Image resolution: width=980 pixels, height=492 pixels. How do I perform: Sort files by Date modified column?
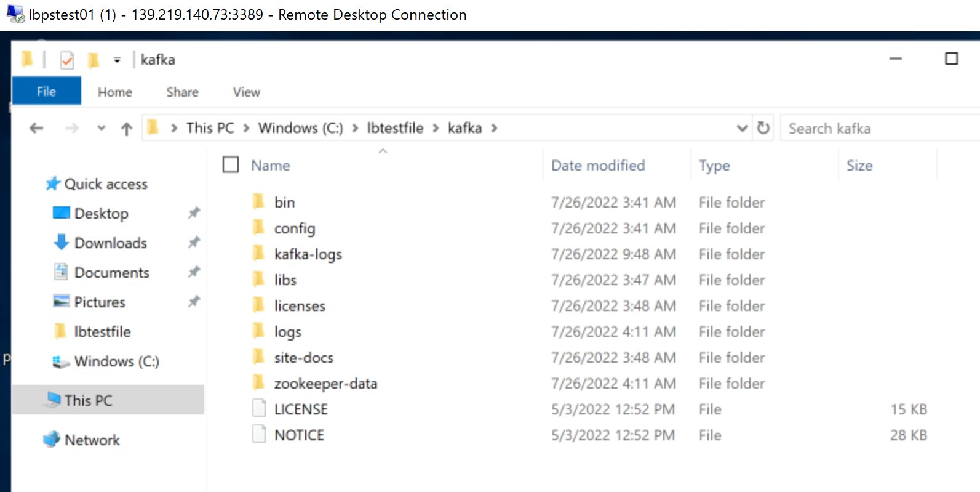coord(597,165)
